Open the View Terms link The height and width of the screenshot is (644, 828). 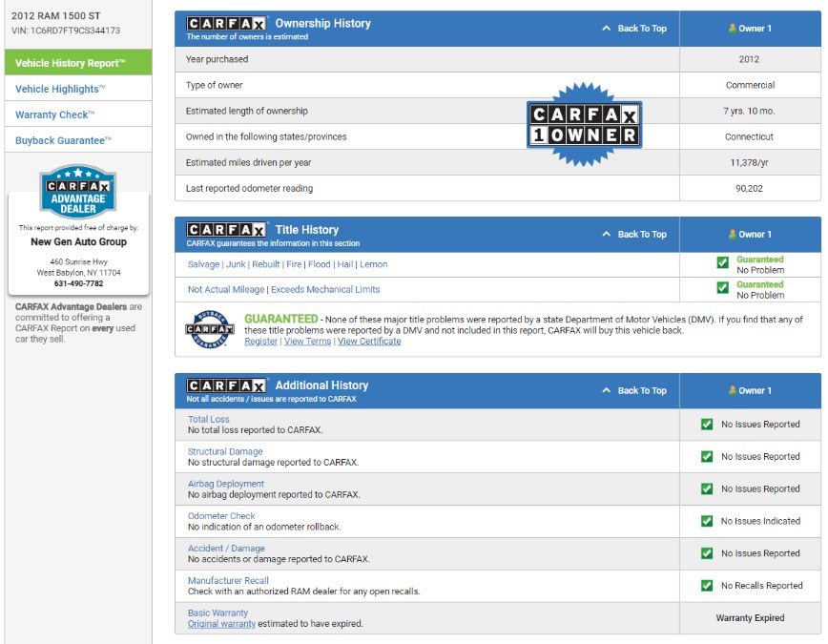pos(307,342)
